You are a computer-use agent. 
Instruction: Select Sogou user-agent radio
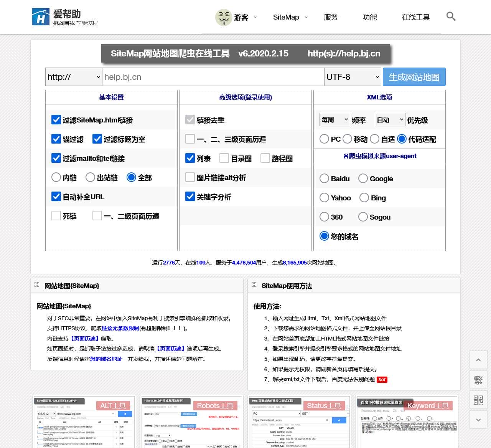coord(363,217)
